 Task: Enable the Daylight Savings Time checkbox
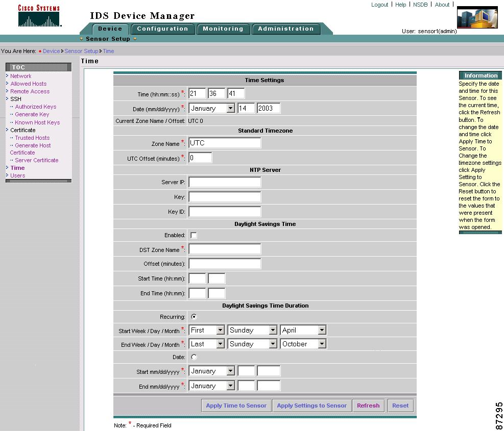[x=194, y=236]
